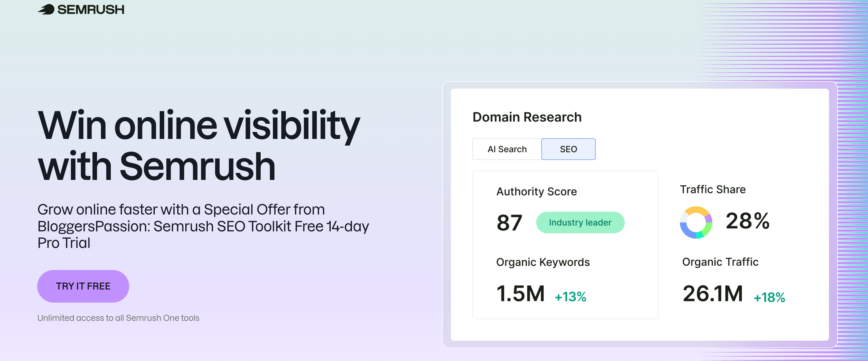
Task: Click the +13% keywords growth figure
Action: pyautogui.click(x=570, y=296)
